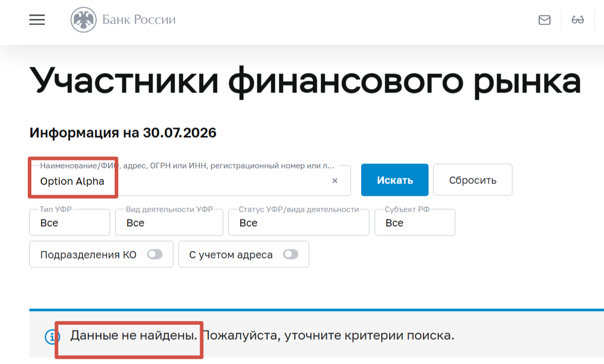Open the mail envelope icon
This screenshot has height=364, width=604.
point(544,20)
